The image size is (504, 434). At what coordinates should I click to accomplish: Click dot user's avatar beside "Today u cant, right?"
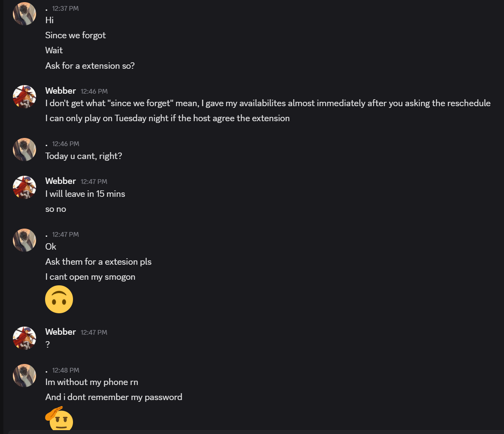click(x=24, y=150)
